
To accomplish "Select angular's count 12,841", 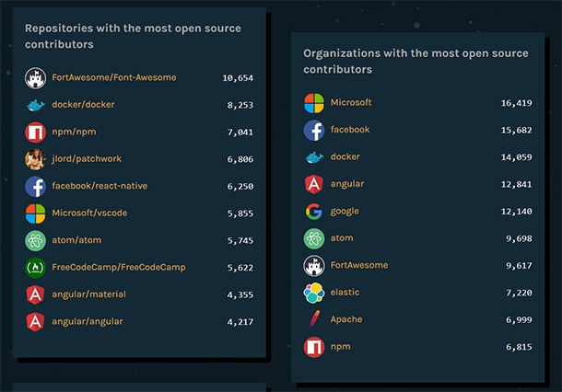I will click(x=517, y=185).
